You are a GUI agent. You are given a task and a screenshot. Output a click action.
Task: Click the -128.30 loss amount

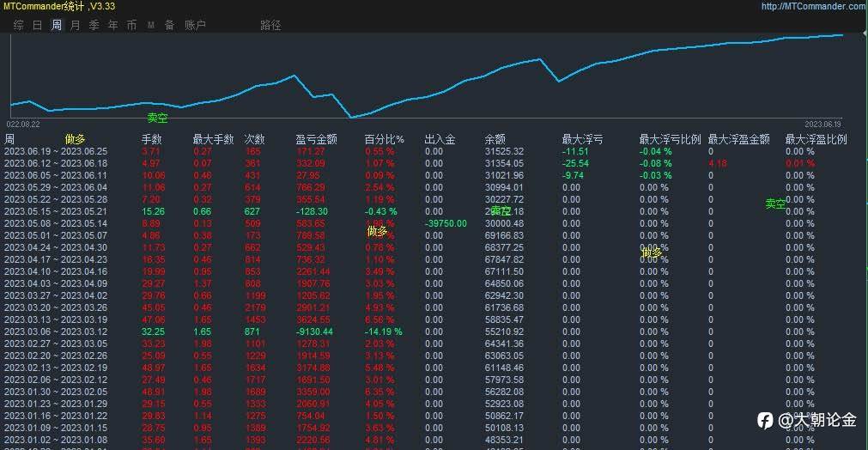312,211
